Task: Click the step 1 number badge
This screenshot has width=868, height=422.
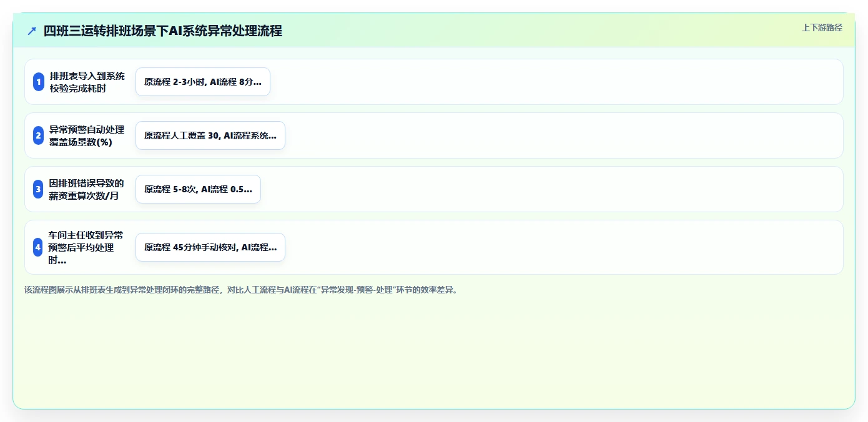Action: coord(38,82)
